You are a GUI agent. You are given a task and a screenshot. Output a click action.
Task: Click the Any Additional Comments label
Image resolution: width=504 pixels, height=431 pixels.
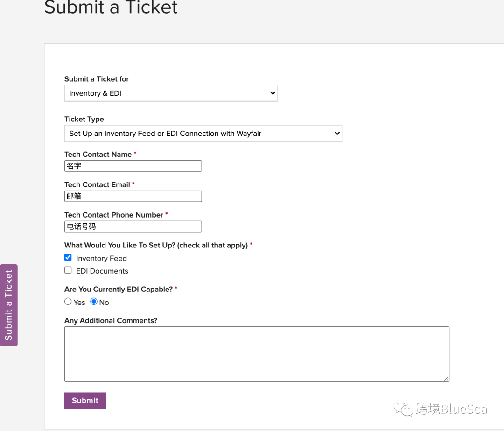tap(111, 320)
